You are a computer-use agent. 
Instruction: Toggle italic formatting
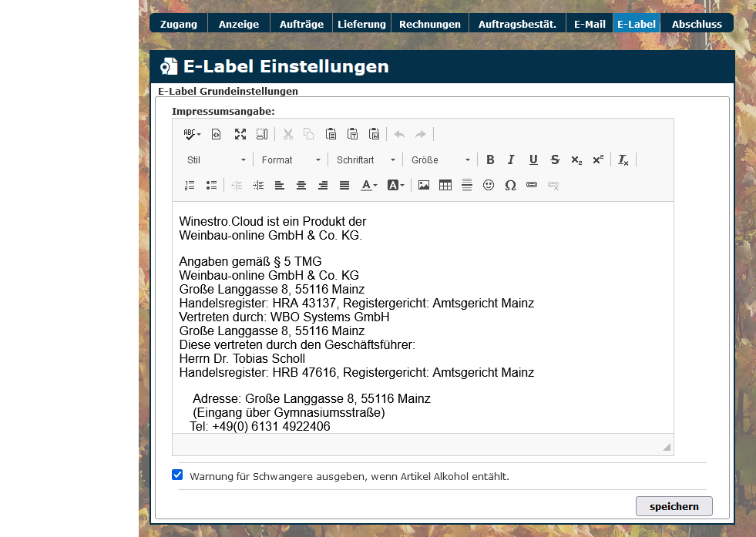pyautogui.click(x=511, y=159)
